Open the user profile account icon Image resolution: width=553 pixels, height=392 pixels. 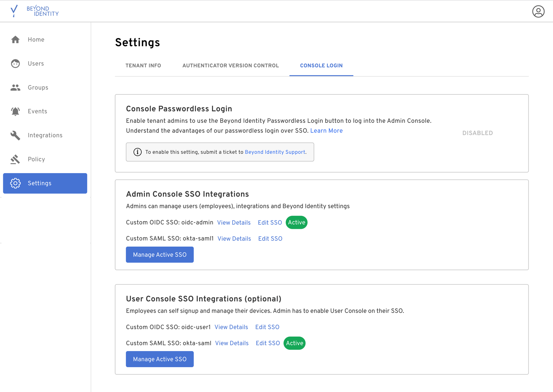[538, 11]
